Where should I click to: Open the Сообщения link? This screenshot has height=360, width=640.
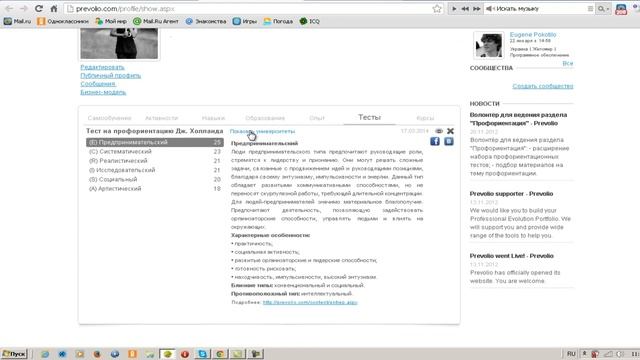[98, 84]
